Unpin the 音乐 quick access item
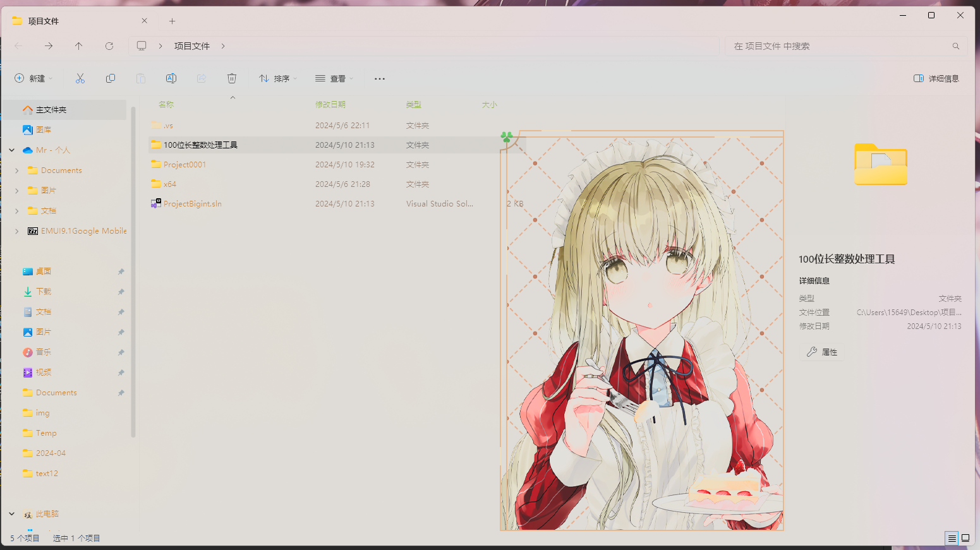Image resolution: width=980 pixels, height=550 pixels. pos(121,352)
